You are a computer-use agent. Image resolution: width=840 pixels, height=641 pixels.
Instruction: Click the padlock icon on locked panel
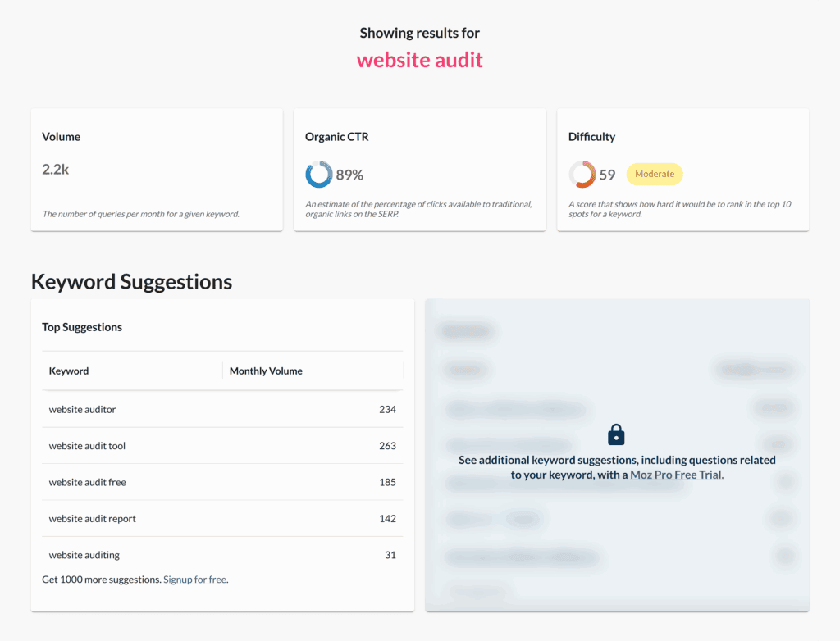pyautogui.click(x=616, y=434)
